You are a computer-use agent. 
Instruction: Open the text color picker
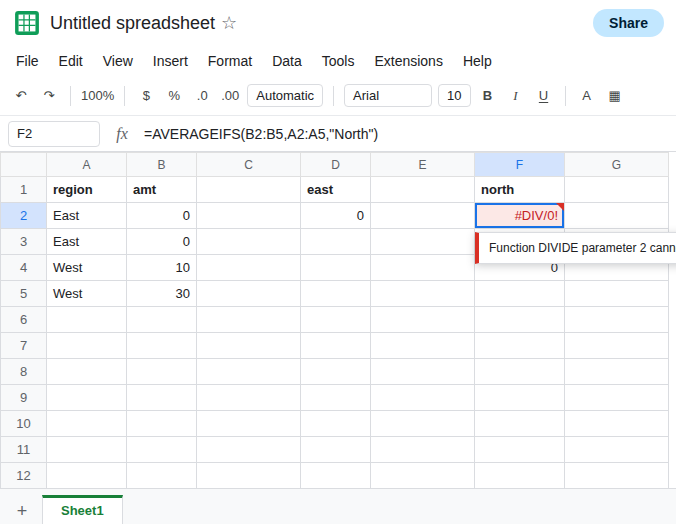586,95
